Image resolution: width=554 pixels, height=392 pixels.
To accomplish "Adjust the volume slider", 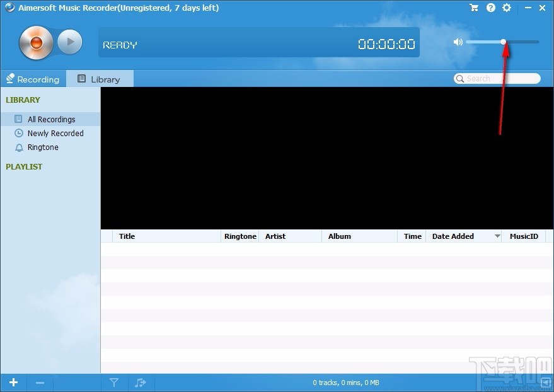I will (x=502, y=42).
